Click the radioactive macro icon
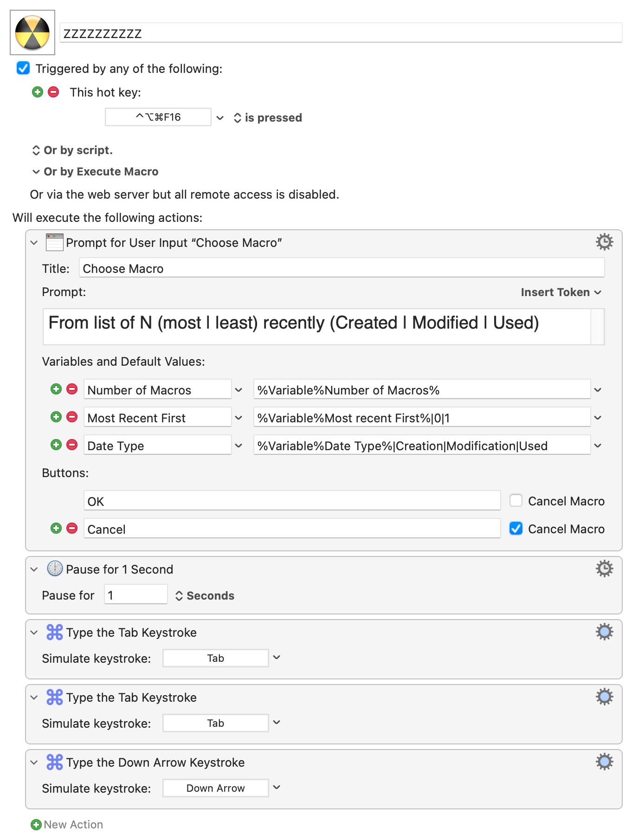The width and height of the screenshot is (632, 840). point(32,32)
